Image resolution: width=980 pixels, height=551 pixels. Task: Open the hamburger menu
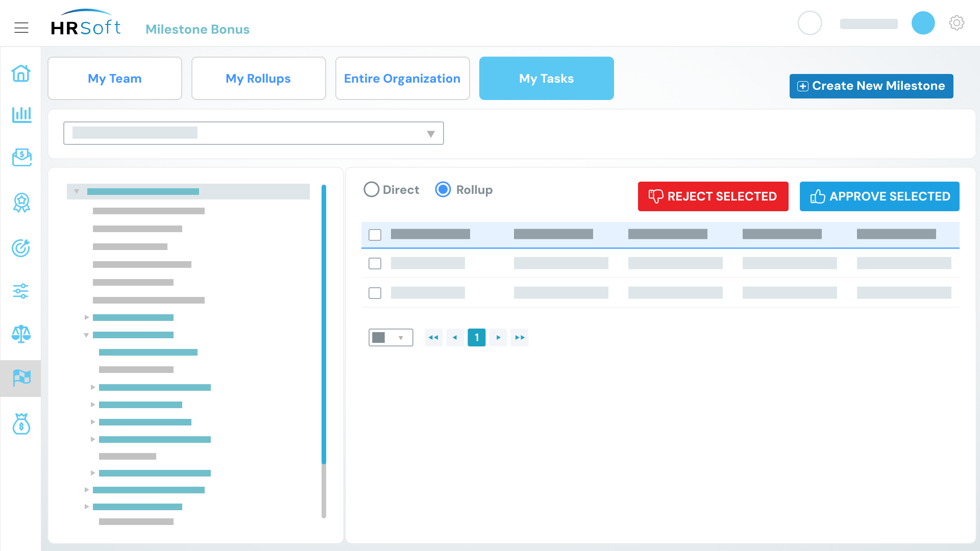click(x=21, y=28)
